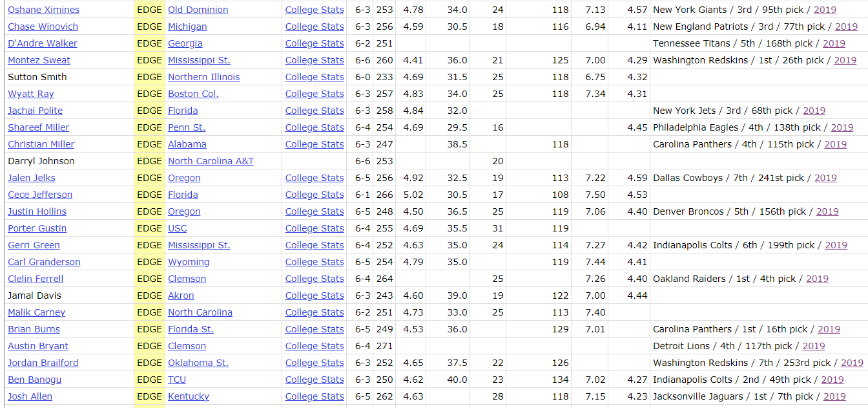The width and height of the screenshot is (868, 408).
Task: Click EDGE position cell for Sutton Smith
Action: pyautogui.click(x=150, y=77)
